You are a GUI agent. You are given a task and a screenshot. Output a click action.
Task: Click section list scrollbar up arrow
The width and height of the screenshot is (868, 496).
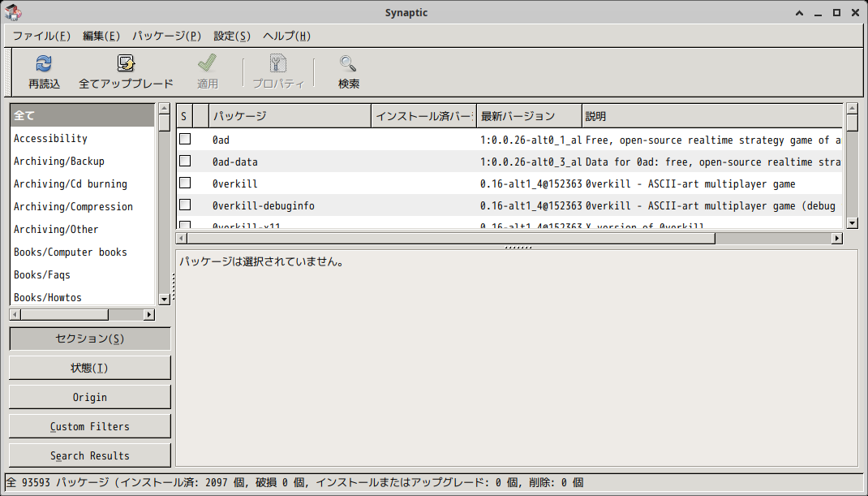pos(164,108)
